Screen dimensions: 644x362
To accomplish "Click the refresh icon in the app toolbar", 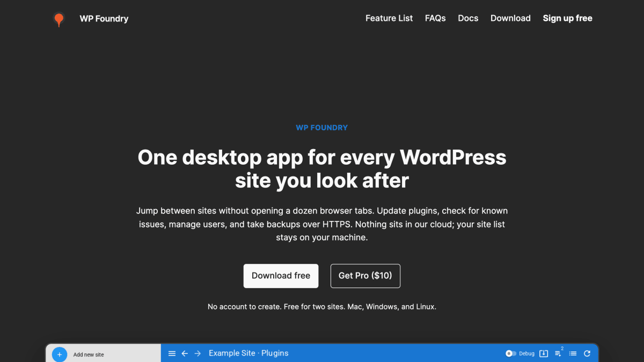I will pyautogui.click(x=587, y=353).
